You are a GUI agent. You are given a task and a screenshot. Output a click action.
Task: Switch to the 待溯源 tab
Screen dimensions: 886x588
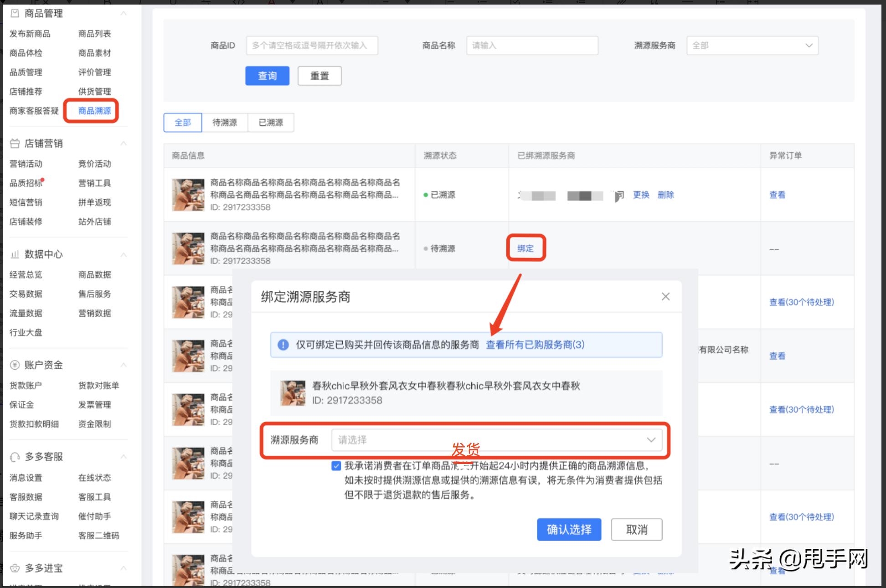click(x=225, y=122)
